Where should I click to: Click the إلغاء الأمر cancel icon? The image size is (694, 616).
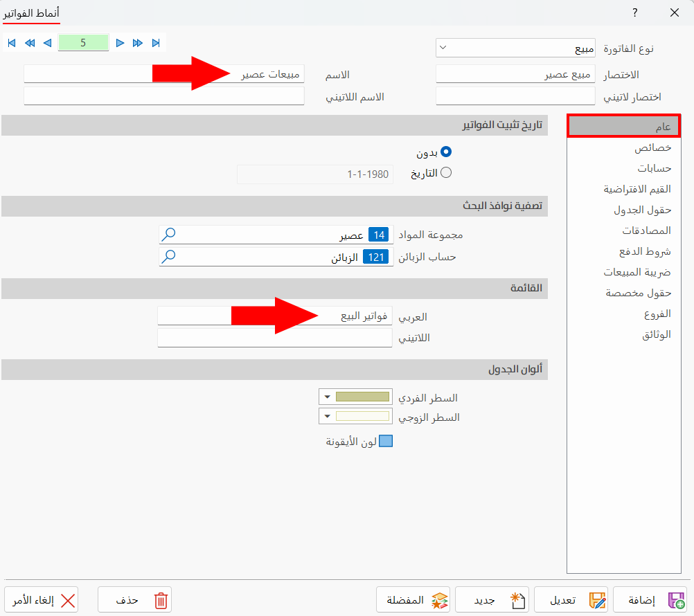(69, 599)
